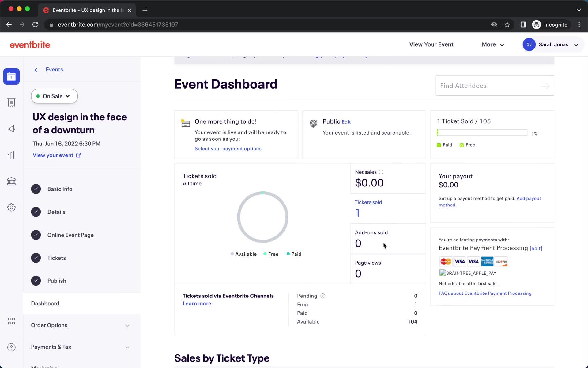Image resolution: width=588 pixels, height=368 pixels.
Task: Click the Events back link
Action: [54, 70]
